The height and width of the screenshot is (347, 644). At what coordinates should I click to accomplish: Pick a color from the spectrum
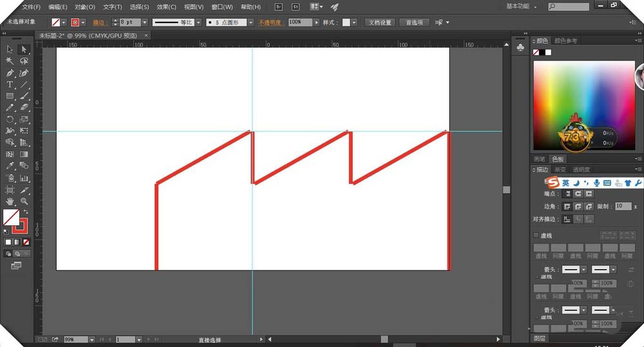[584, 106]
